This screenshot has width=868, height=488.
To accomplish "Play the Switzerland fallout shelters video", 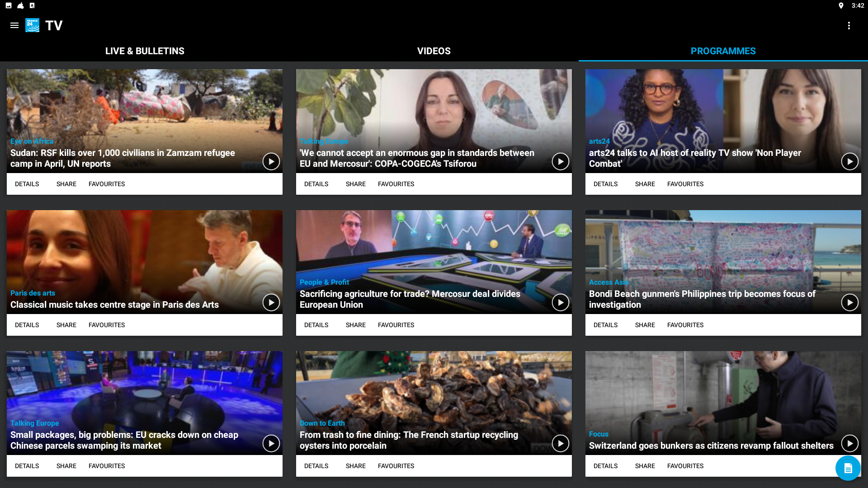I will pos(849,443).
